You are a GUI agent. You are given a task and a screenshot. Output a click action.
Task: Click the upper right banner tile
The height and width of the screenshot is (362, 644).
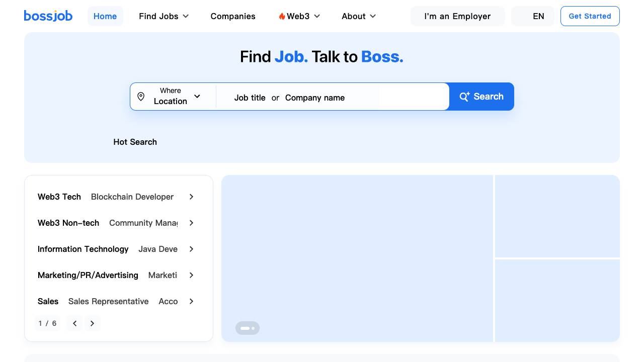[x=557, y=216]
